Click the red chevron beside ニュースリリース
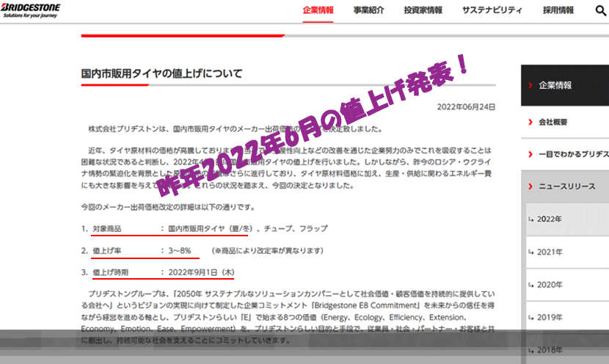Image resolution: width=609 pixels, height=364 pixels. [530, 186]
